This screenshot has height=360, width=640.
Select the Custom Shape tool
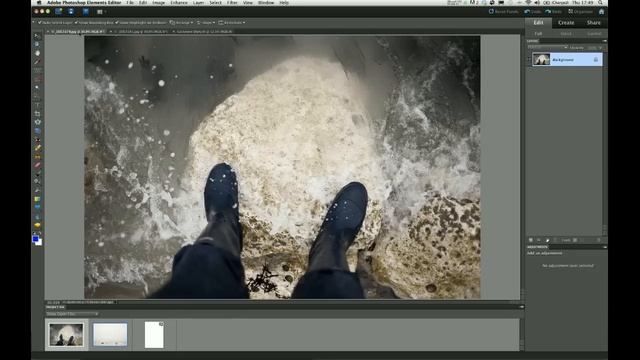(37, 208)
